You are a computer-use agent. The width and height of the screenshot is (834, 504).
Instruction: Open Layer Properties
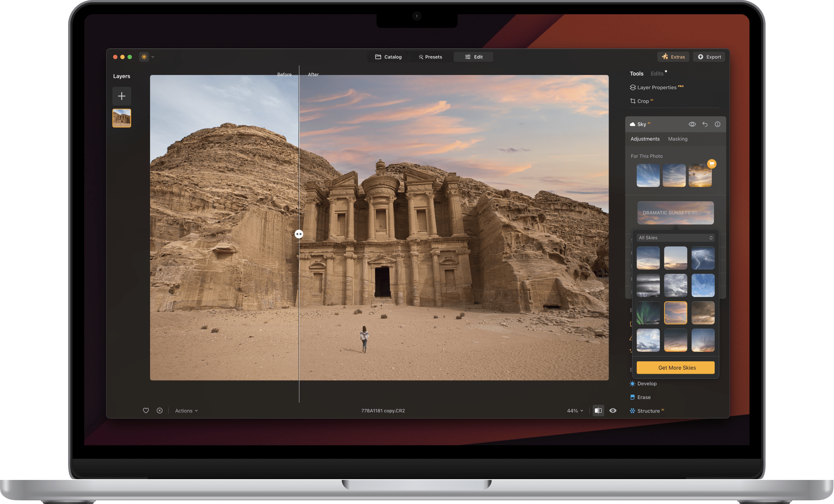[x=658, y=87]
